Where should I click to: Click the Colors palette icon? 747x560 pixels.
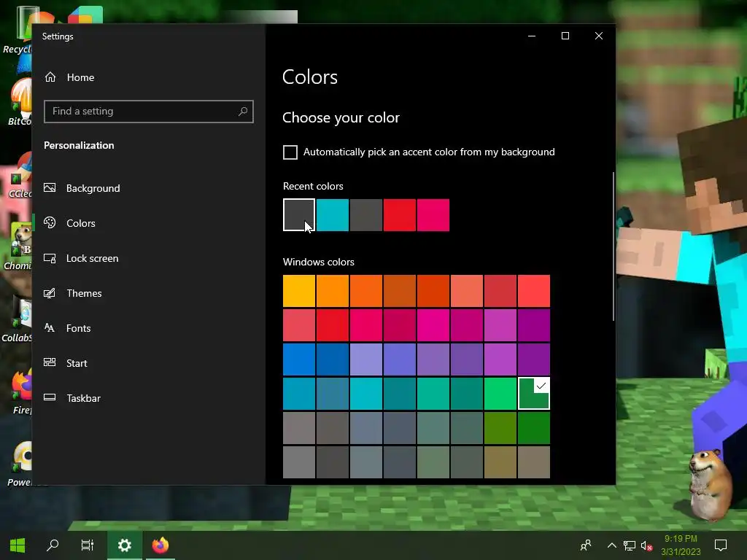tap(50, 222)
